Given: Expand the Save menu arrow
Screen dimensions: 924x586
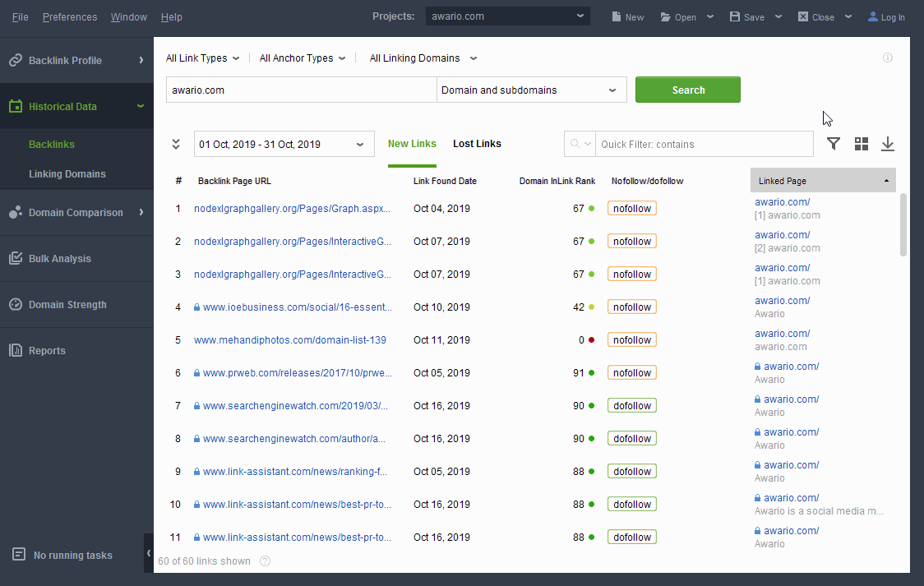Looking at the screenshot, I should coord(778,16).
